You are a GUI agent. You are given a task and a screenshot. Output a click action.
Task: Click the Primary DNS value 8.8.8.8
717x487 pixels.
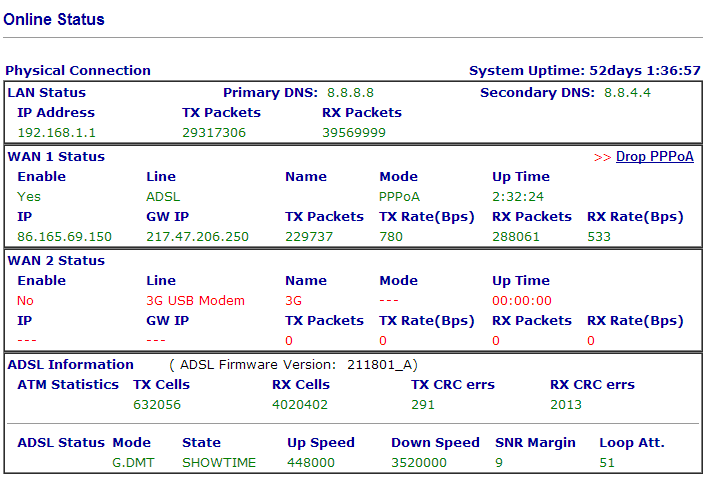pos(350,93)
